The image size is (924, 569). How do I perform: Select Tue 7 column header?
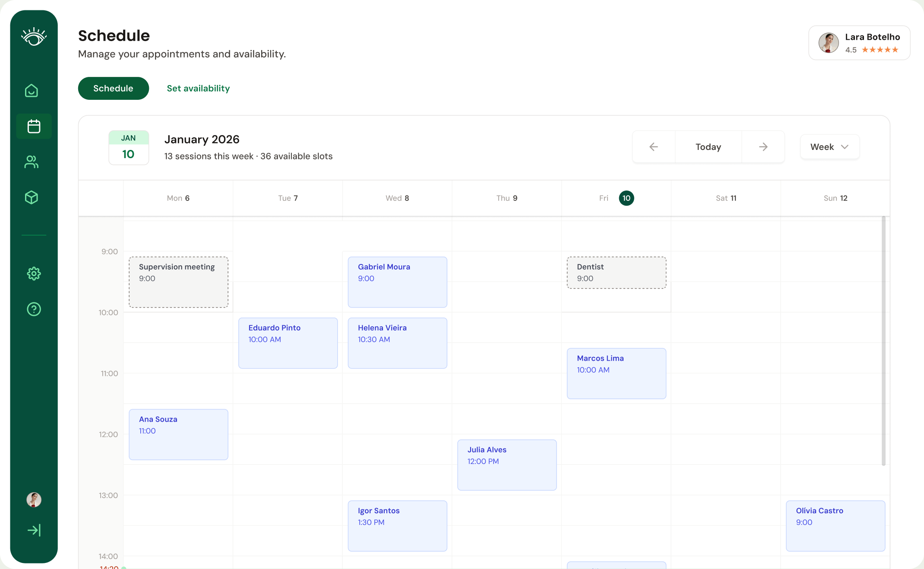click(x=288, y=198)
